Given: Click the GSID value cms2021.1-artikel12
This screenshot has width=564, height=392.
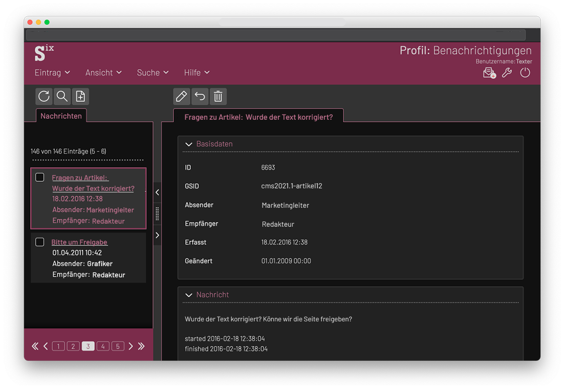Looking at the screenshot, I should [292, 186].
